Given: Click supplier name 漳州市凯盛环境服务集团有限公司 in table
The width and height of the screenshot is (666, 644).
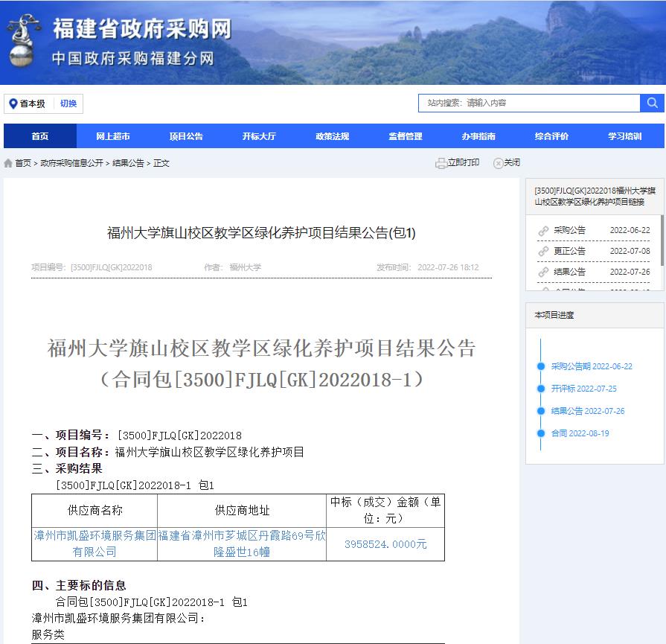Looking at the screenshot, I should click(x=95, y=544).
